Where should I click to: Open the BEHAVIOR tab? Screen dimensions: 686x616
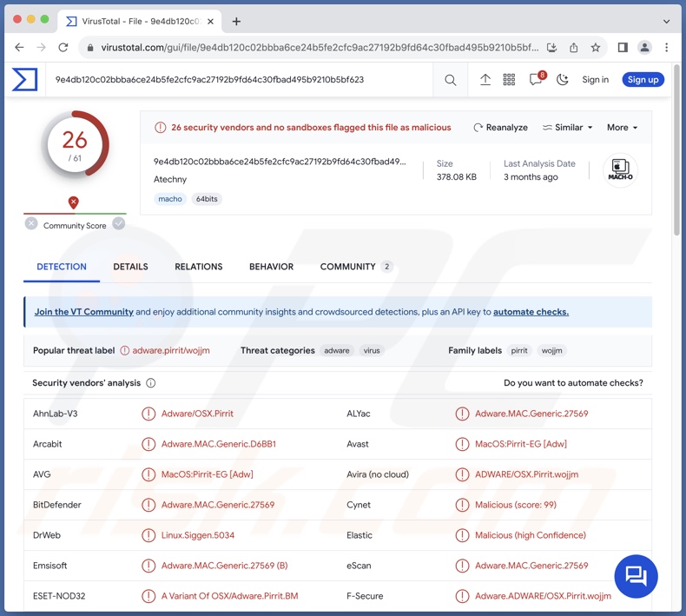(271, 267)
